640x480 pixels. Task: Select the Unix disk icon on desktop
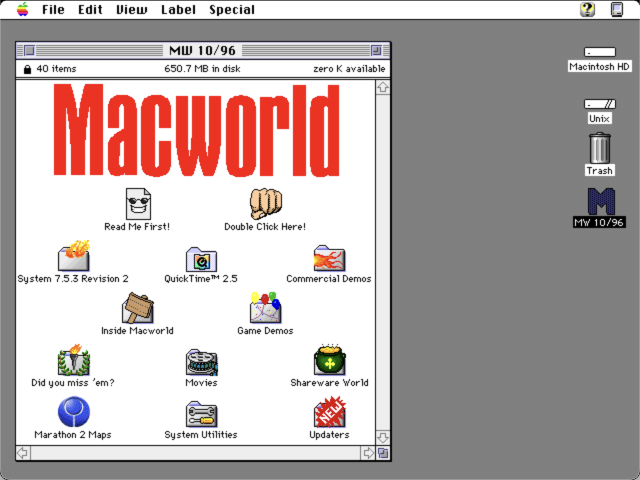click(x=600, y=104)
